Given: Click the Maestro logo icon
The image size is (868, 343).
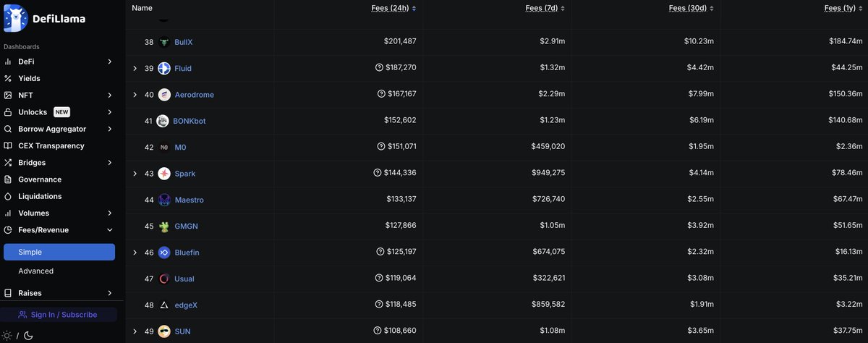Looking at the screenshot, I should (164, 200).
